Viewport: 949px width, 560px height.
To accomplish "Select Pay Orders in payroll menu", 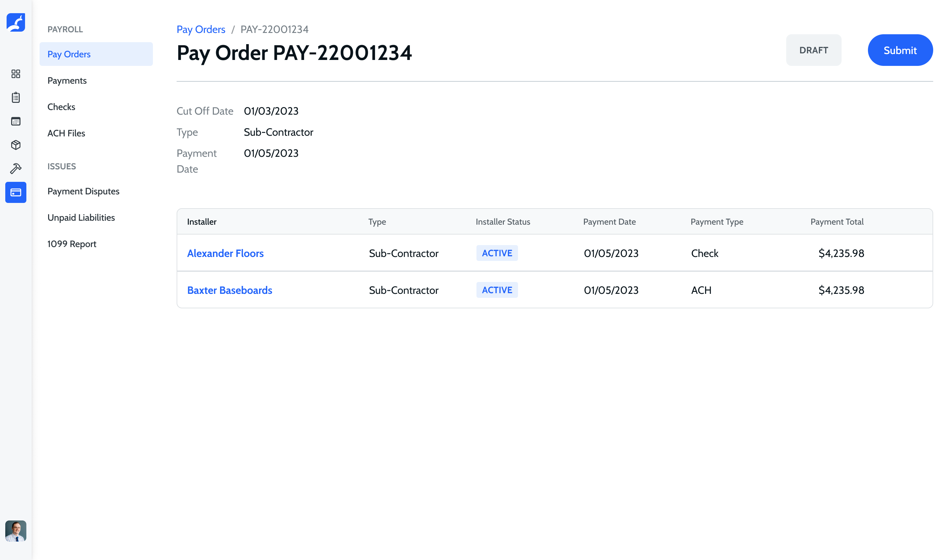I will click(69, 54).
